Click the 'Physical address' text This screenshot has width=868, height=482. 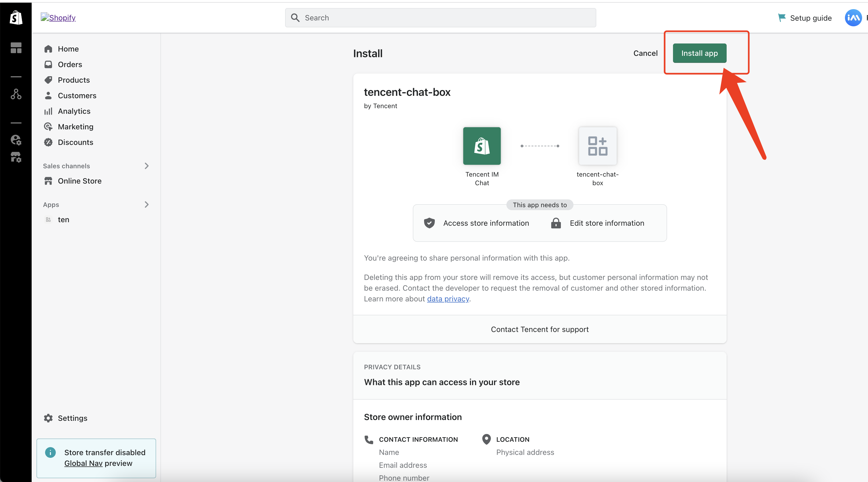(x=525, y=452)
